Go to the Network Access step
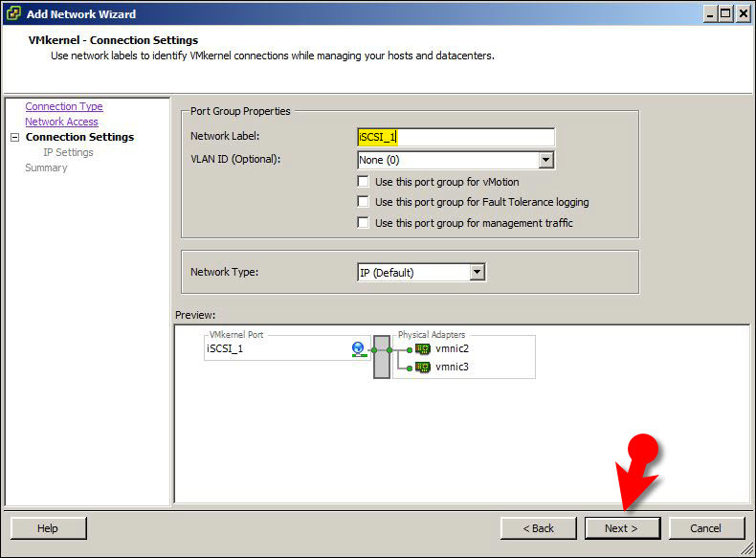756x558 pixels. pyautogui.click(x=61, y=122)
